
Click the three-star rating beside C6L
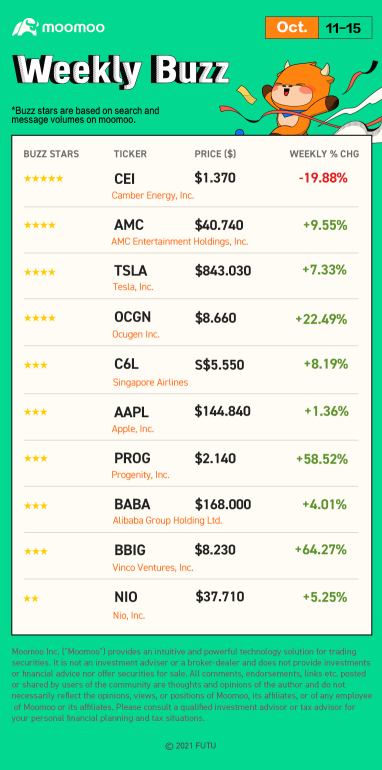(x=35, y=365)
